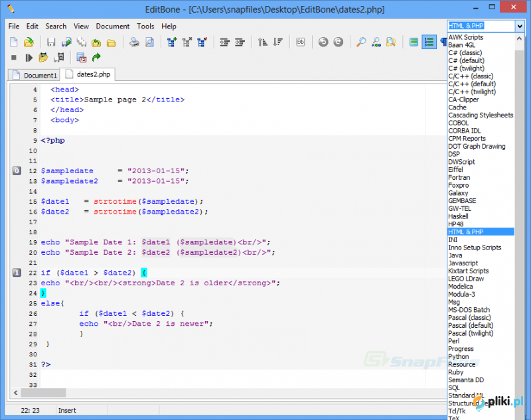Increase the indent of selected lines

(224, 42)
